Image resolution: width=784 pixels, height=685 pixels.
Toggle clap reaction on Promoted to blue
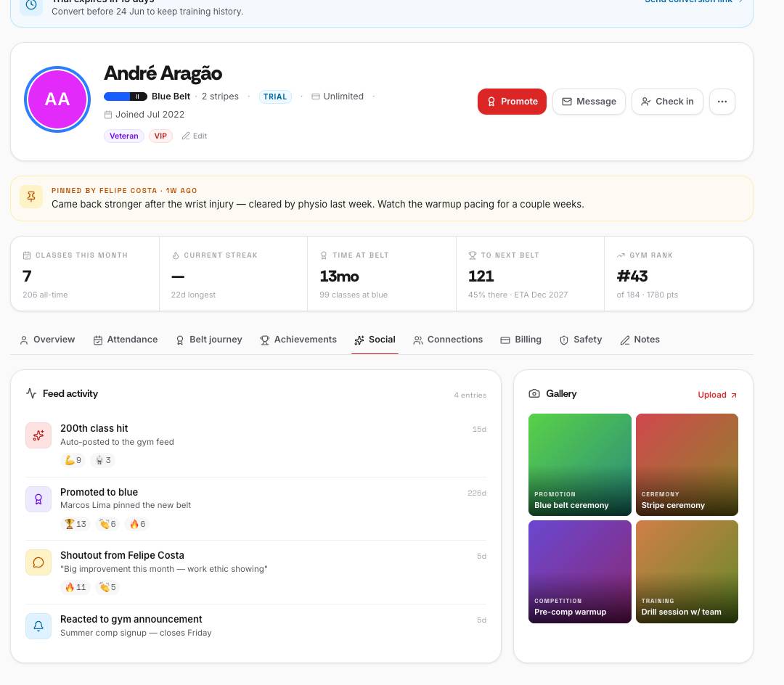pyautogui.click(x=107, y=524)
